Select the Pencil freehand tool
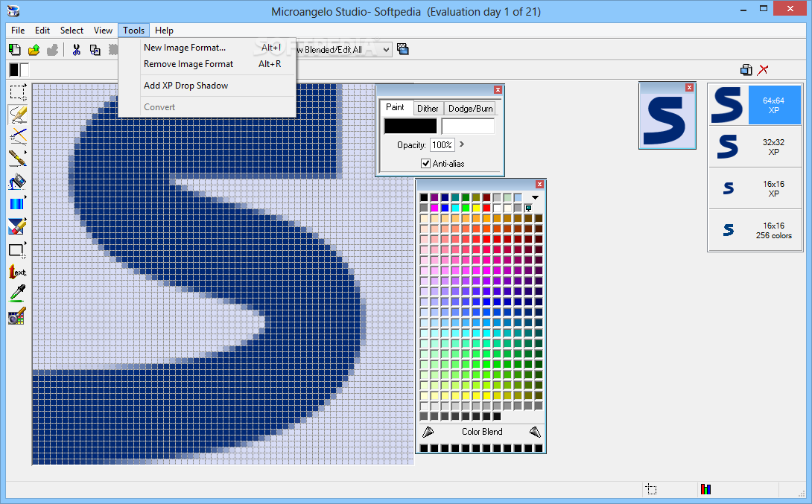 (x=18, y=115)
